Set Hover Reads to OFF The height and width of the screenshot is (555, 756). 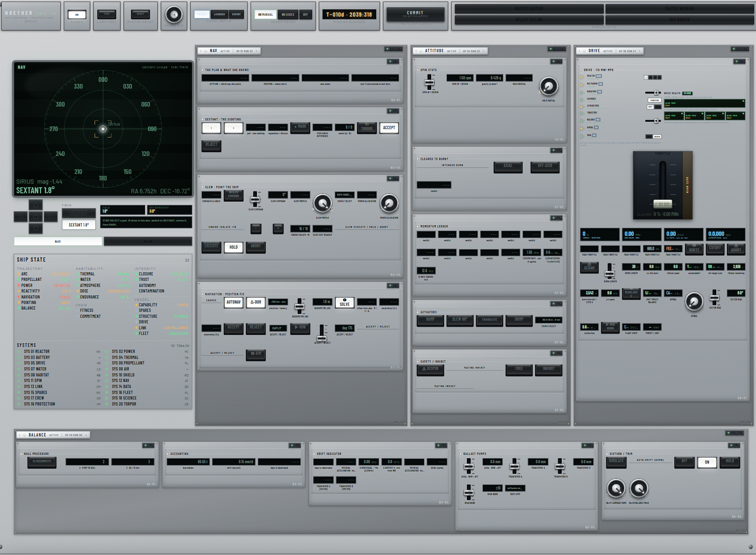[305, 14]
